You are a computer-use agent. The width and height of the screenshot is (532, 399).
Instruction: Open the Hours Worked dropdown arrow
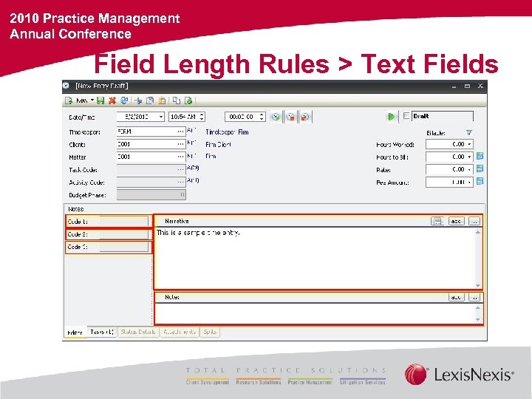470,144
